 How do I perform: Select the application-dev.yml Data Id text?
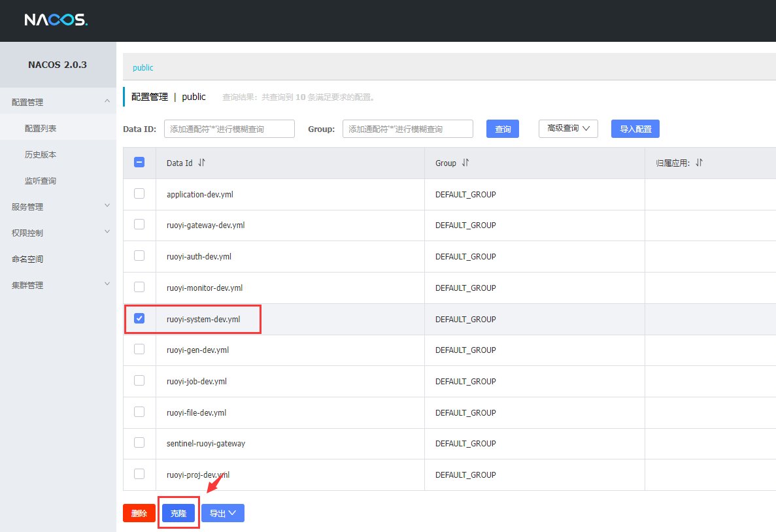(200, 194)
